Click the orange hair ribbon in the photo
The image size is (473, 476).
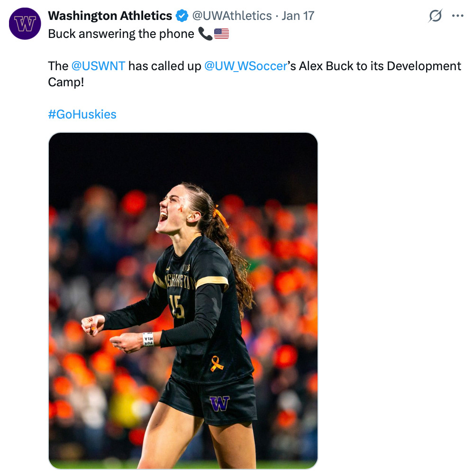tap(220, 216)
